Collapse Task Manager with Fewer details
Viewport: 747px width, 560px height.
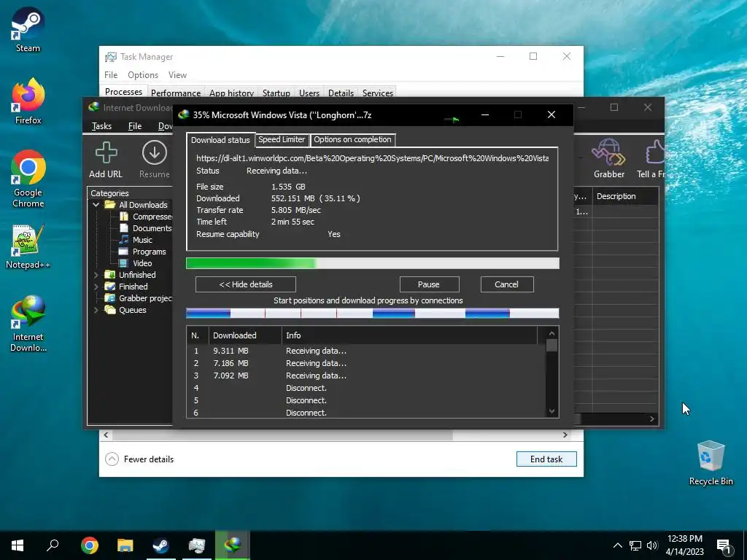pyautogui.click(x=139, y=459)
